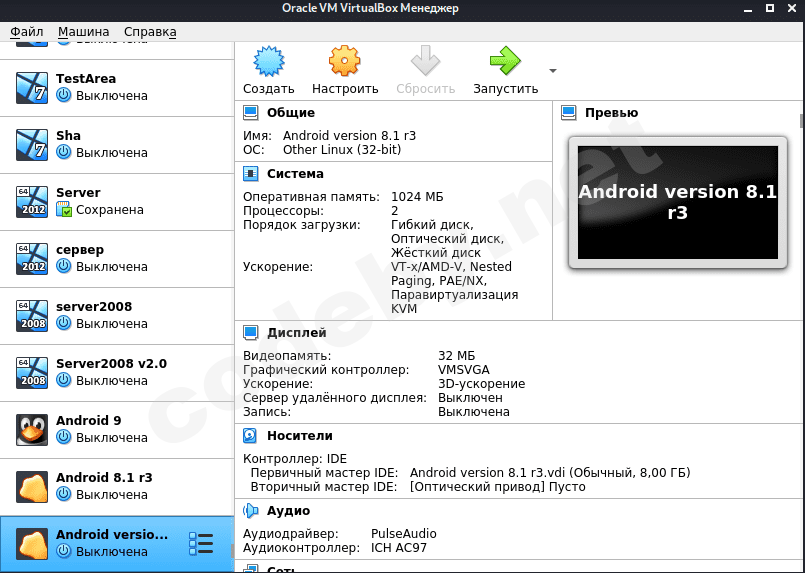Click the Система section header
The image size is (805, 573).
coord(295,174)
